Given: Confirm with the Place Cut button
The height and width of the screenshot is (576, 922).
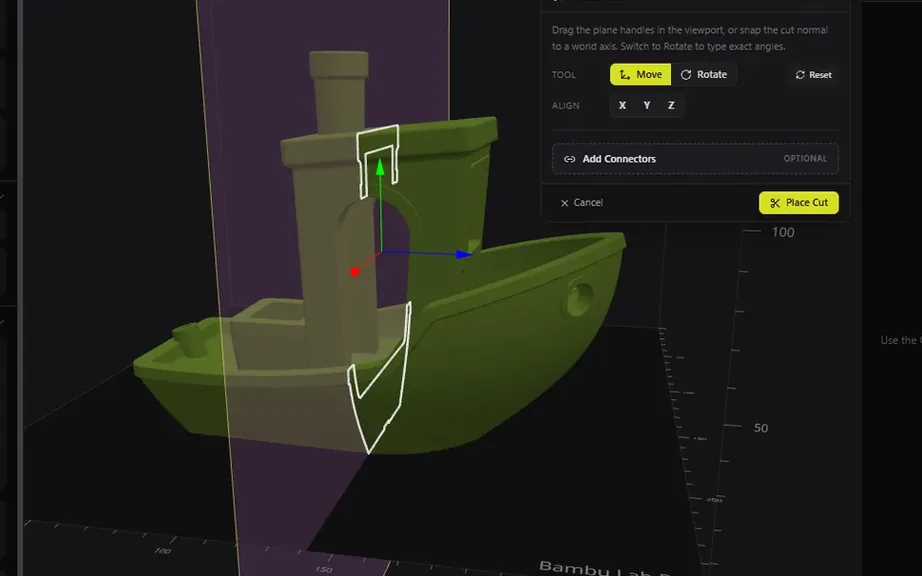Looking at the screenshot, I should [799, 203].
